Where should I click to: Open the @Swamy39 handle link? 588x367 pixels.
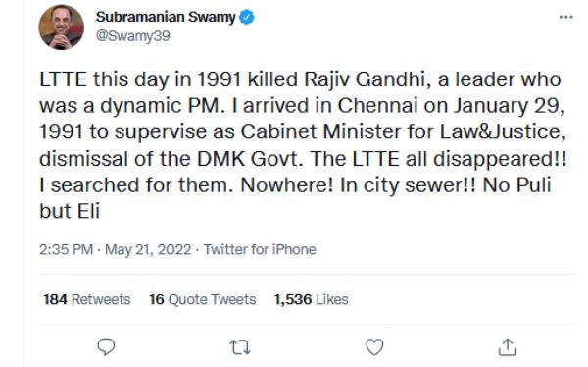tap(132, 36)
